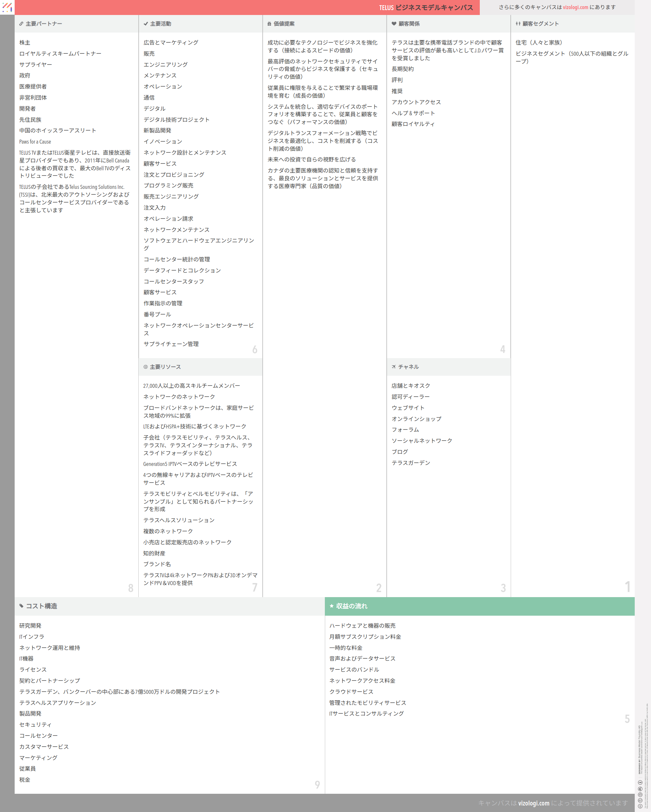Screen dimensions: 651x812
Task: Click the people icon beside 顧客セグメント
Action: point(518,24)
